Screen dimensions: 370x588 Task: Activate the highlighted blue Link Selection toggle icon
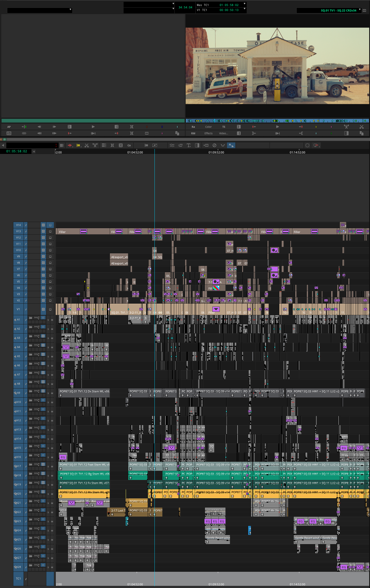point(231,145)
